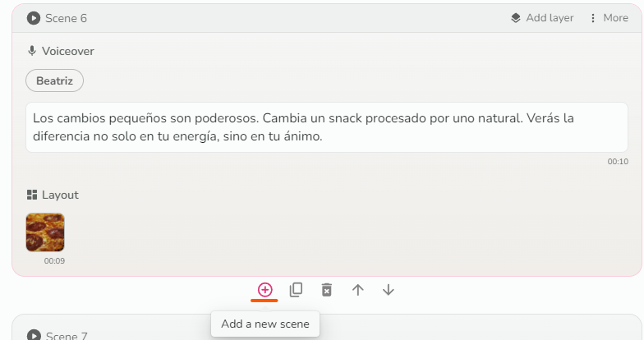The width and height of the screenshot is (644, 340).
Task: Click into the voiceover script text box
Action: 326,127
